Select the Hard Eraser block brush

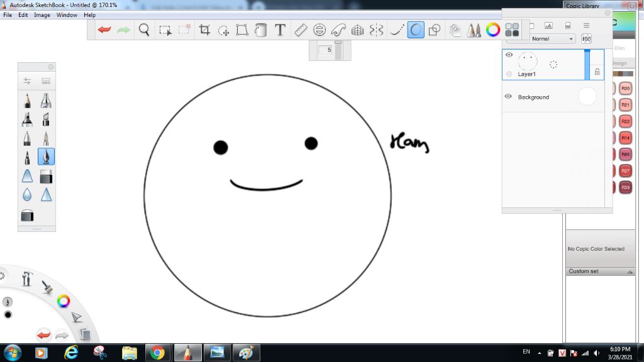click(x=46, y=177)
